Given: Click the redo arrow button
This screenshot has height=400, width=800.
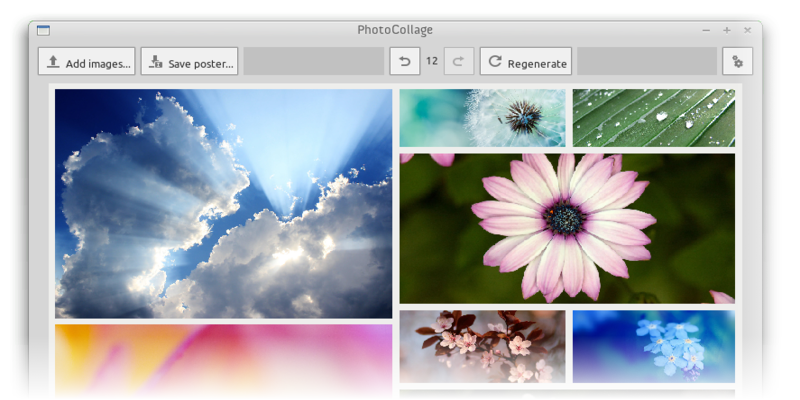Looking at the screenshot, I should pyautogui.click(x=459, y=61).
